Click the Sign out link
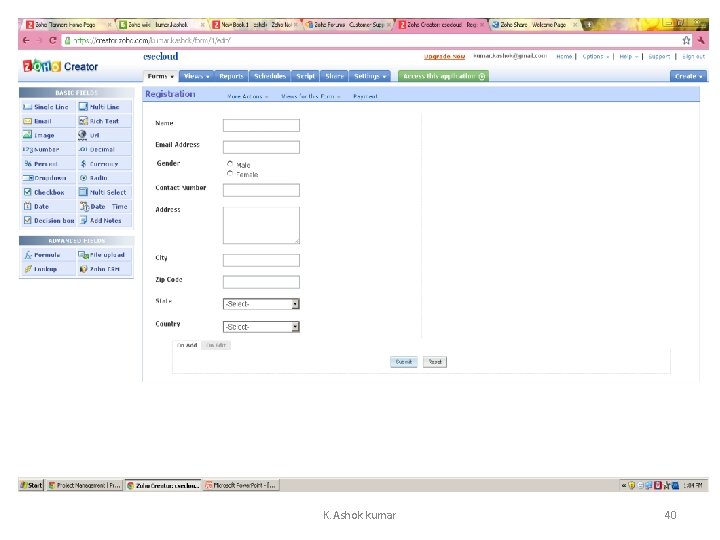The height and width of the screenshot is (540, 720). click(x=693, y=56)
